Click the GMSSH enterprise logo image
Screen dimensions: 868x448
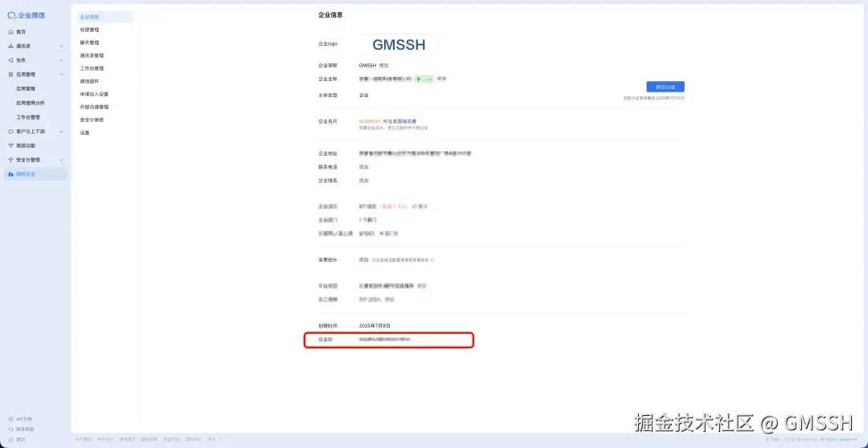pyautogui.click(x=399, y=44)
